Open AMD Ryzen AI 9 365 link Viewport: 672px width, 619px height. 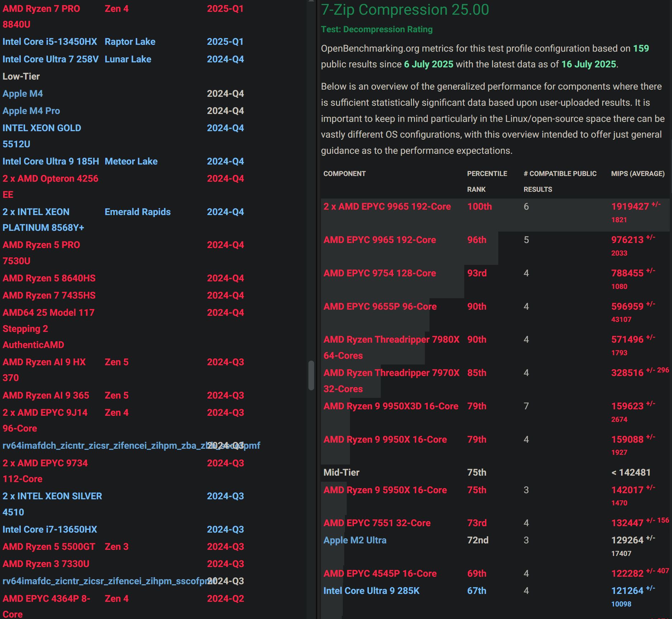point(46,395)
